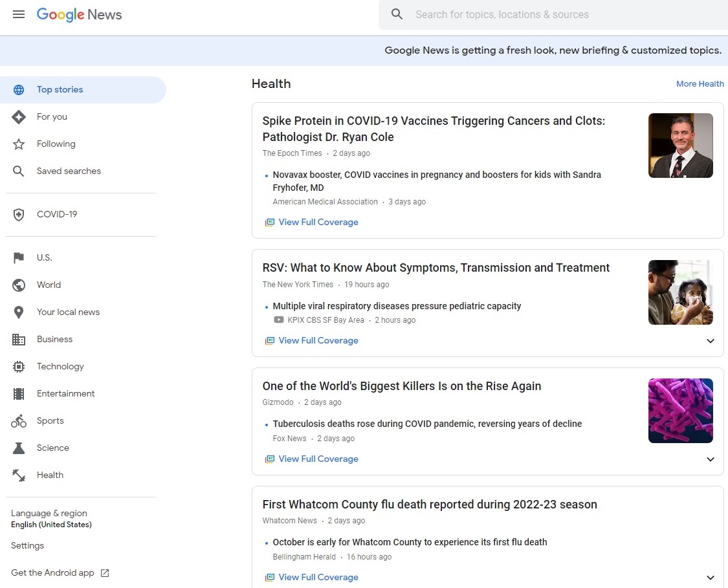Open Your local news

(x=68, y=312)
